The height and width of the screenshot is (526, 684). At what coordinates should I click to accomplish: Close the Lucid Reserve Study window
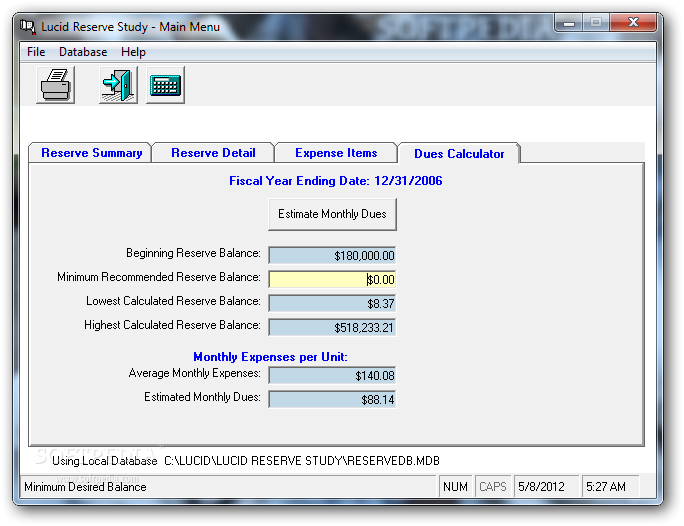(x=633, y=22)
